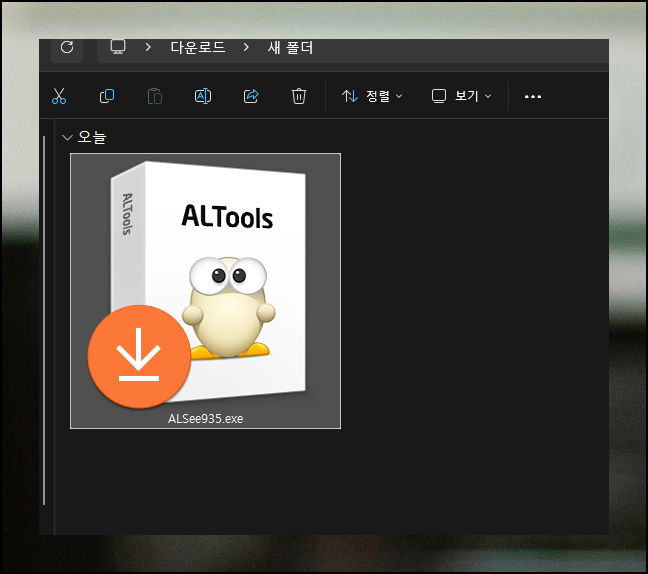Open the 다운로드 breadcrumb folder

(198, 48)
